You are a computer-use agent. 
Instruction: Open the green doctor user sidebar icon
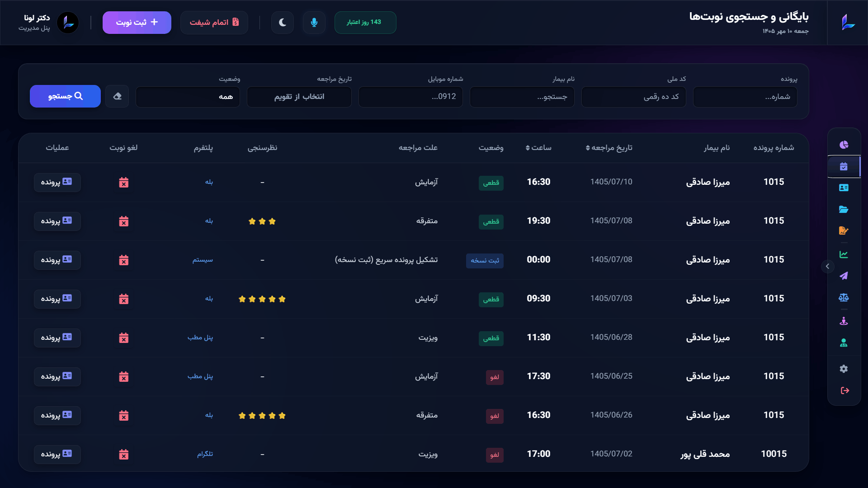click(844, 343)
